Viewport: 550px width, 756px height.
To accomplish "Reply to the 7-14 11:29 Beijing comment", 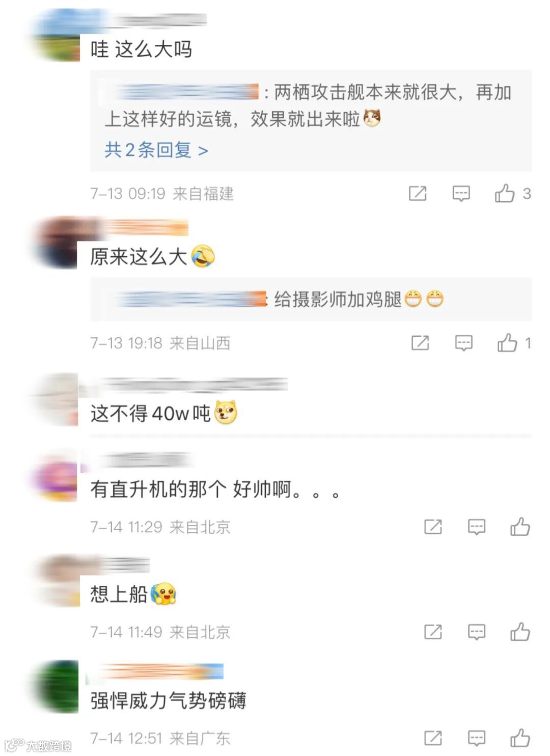I will click(x=477, y=527).
